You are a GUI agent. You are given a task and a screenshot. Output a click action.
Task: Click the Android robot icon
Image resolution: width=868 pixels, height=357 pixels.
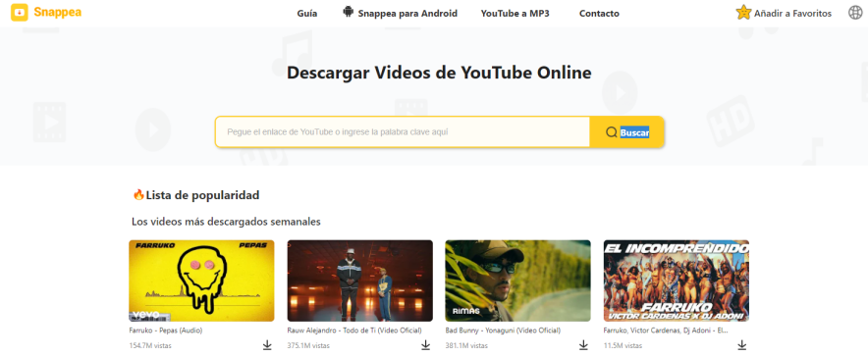pos(349,12)
